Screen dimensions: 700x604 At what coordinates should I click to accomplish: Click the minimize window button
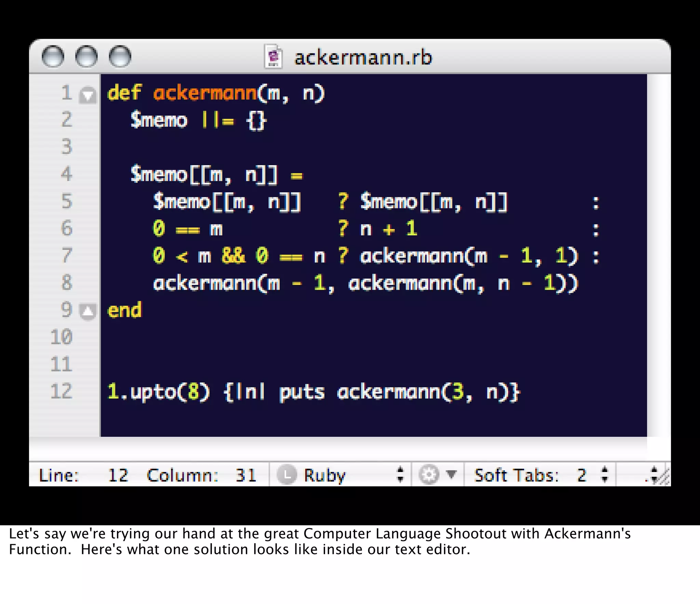pos(86,56)
